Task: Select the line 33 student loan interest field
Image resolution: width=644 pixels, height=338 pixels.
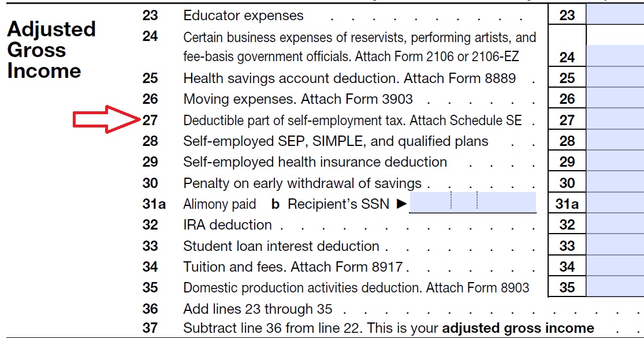Action: point(615,245)
